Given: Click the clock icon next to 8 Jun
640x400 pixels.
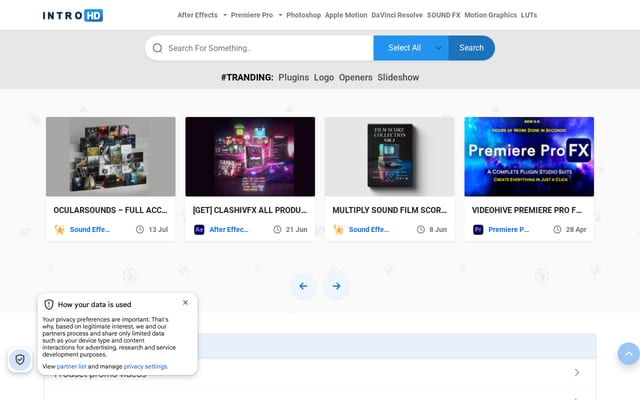Looking at the screenshot, I should pyautogui.click(x=421, y=229).
